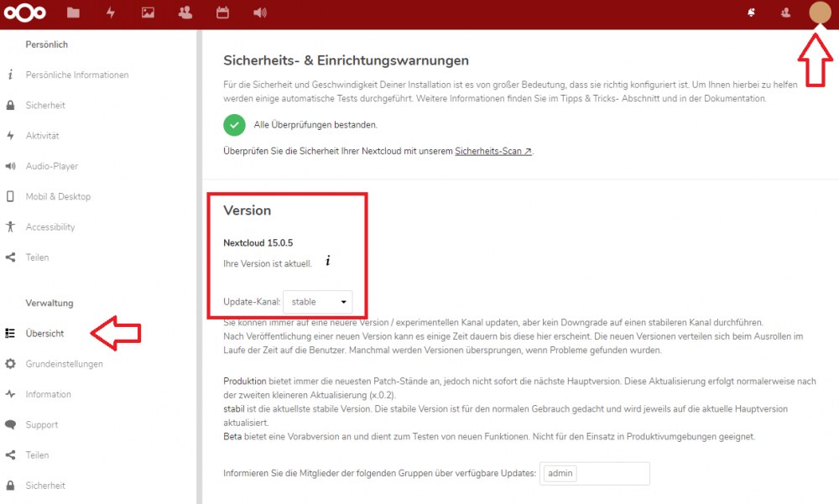This screenshot has width=839, height=504.
Task: Click 'Alle Überprüfungen bestanden.' text
Action: click(x=315, y=125)
